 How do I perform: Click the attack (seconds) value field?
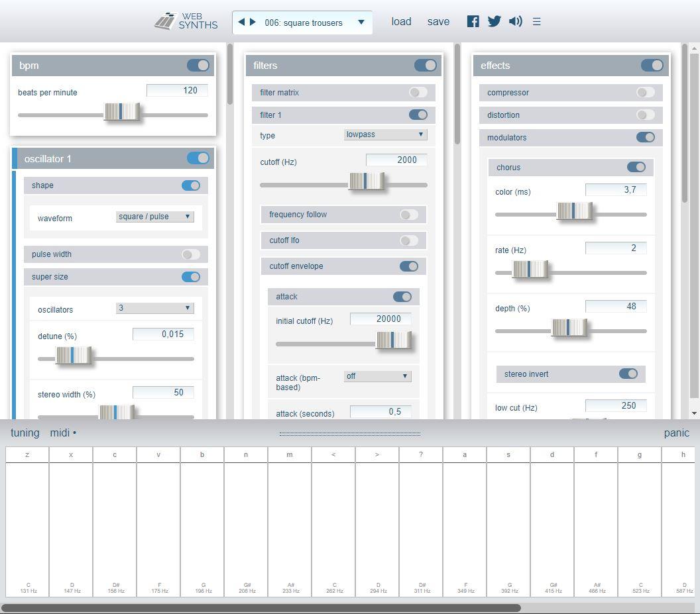pyautogui.click(x=380, y=412)
